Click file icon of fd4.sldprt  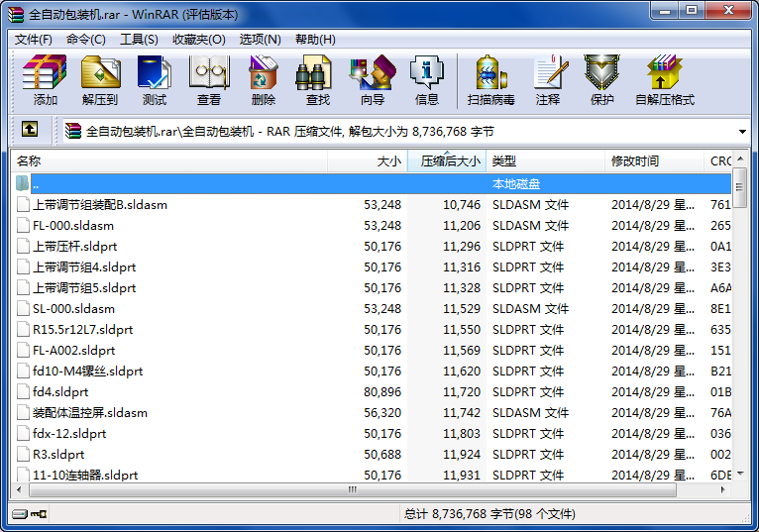pos(23,392)
